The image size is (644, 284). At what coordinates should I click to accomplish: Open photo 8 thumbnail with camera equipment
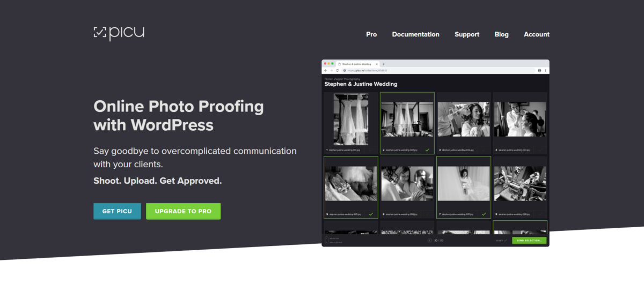(520, 183)
